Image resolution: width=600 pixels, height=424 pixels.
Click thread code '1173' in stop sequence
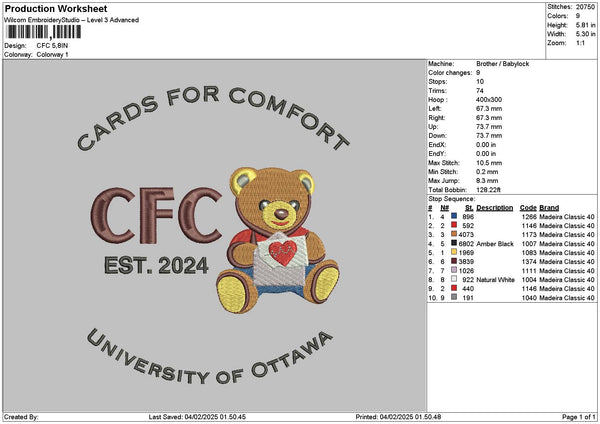pyautogui.click(x=529, y=235)
